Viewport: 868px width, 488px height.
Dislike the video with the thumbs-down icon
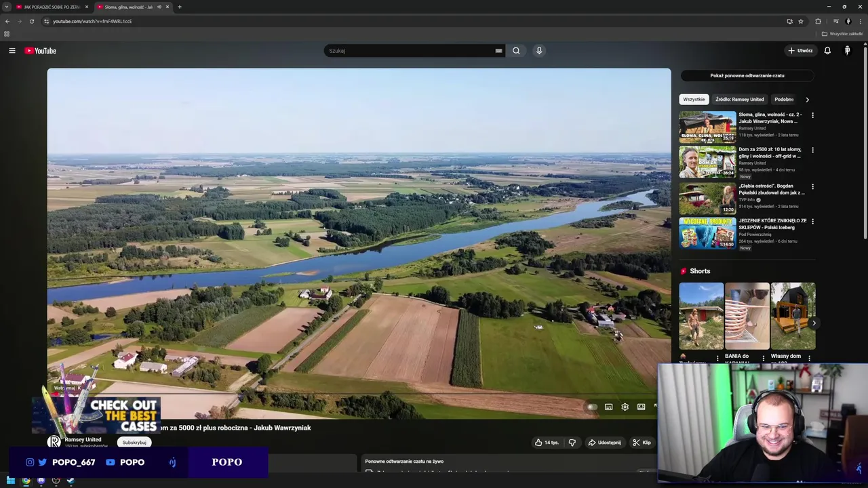pos(572,443)
